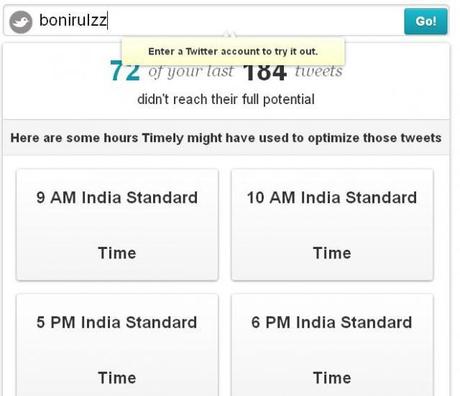The height and width of the screenshot is (396, 460).
Task: Select the bold 184 tweet count
Action: (265, 72)
